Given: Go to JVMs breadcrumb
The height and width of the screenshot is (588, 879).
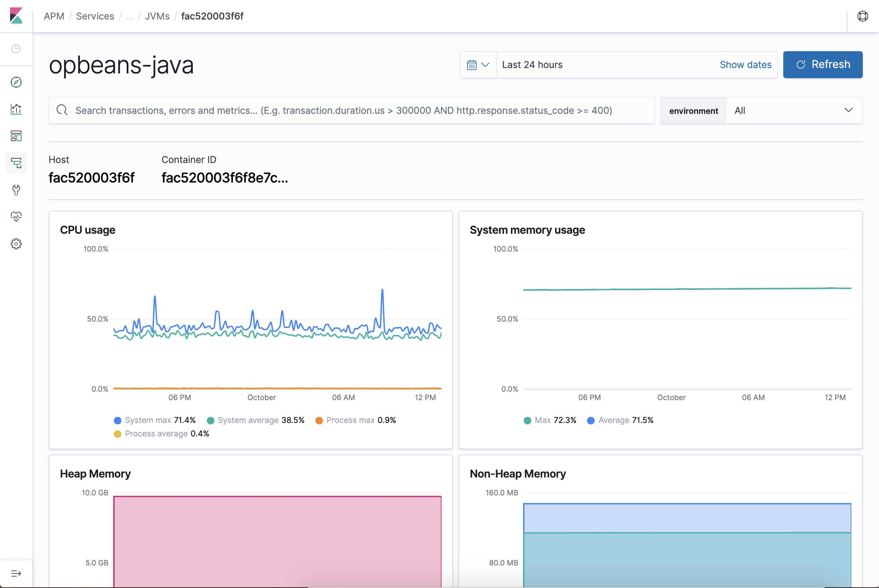Looking at the screenshot, I should click(x=157, y=16).
